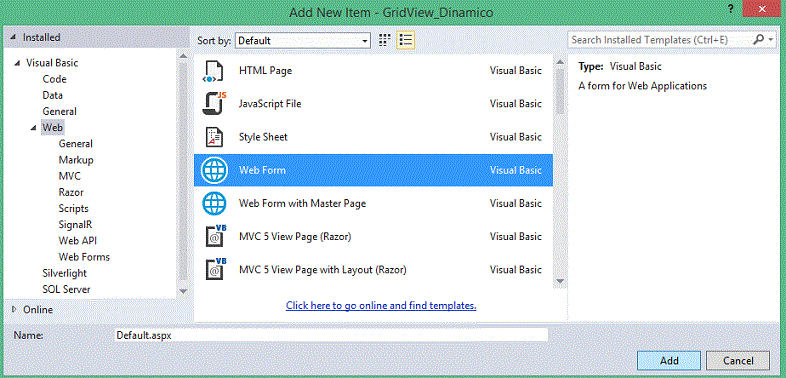The width and height of the screenshot is (786, 378).
Task: Select the HTML Page template name
Action: point(265,71)
